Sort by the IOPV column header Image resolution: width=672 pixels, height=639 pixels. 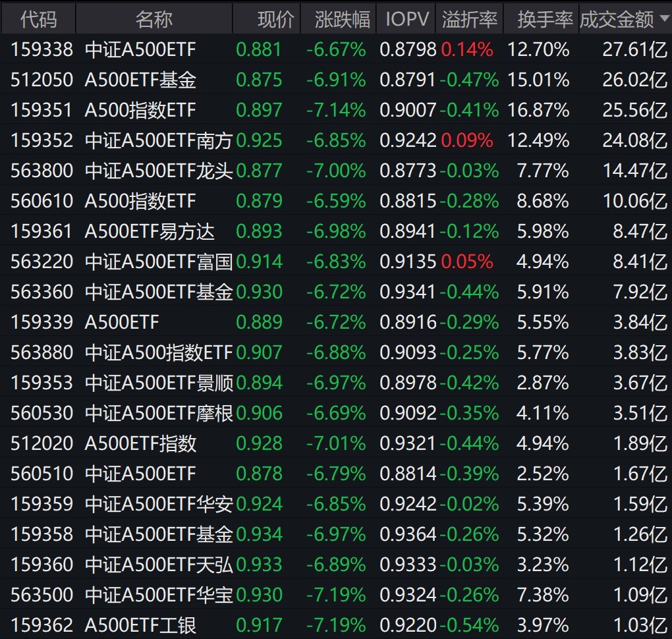pos(406,19)
